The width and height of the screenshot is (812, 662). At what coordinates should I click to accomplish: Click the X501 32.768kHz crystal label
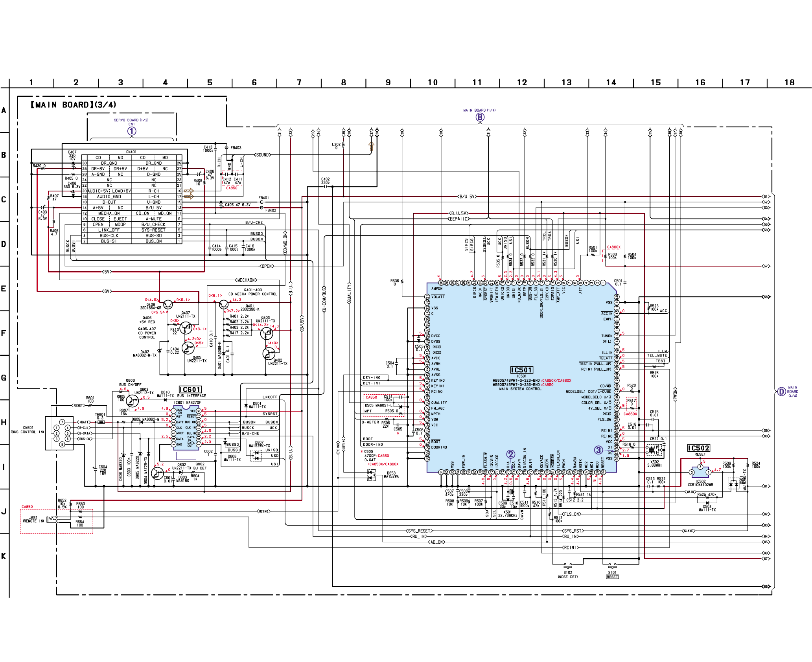pos(507,514)
